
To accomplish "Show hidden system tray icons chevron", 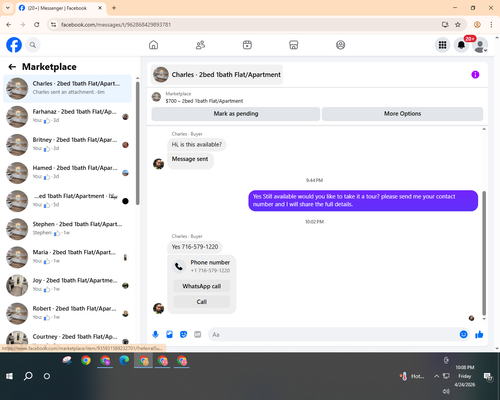I will tap(436, 376).
